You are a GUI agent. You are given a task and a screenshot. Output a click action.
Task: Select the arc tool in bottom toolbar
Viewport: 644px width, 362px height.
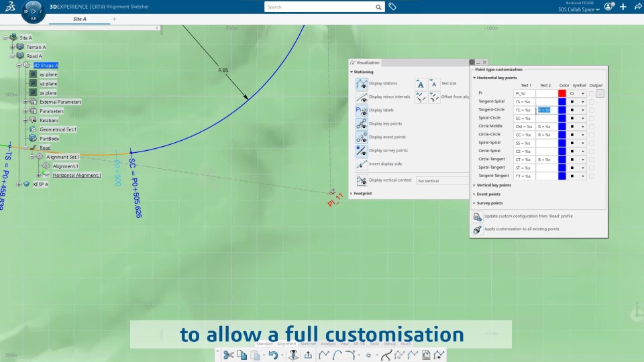pyautogui.click(x=337, y=355)
